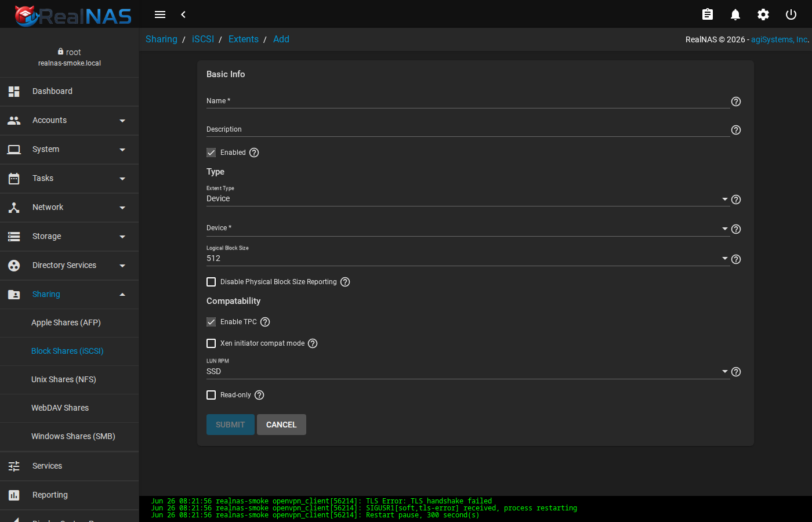Open the Reporting menu item
Viewport: 812px width, 522px height.
coord(70,495)
